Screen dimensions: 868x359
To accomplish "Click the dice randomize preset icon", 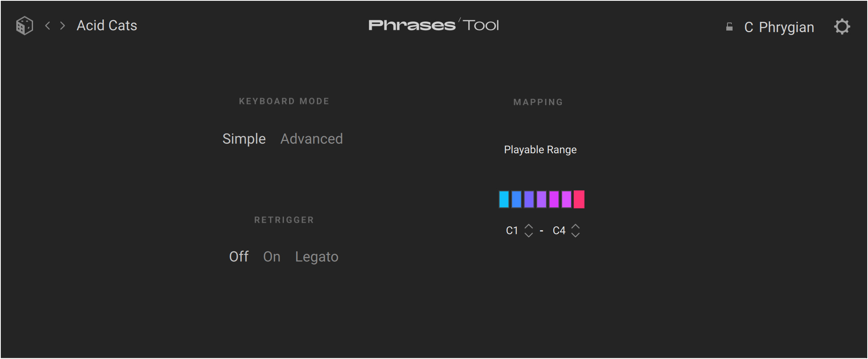I will tap(24, 26).
